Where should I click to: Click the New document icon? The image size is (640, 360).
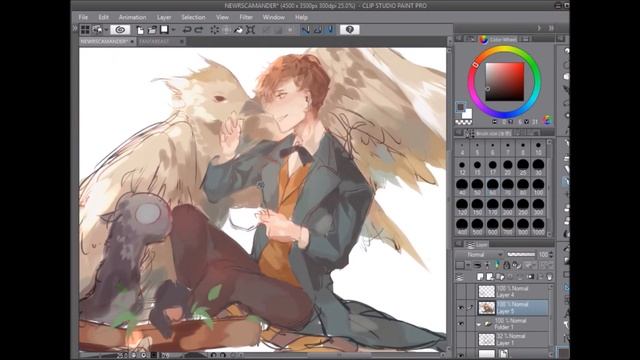pyautogui.click(x=140, y=30)
